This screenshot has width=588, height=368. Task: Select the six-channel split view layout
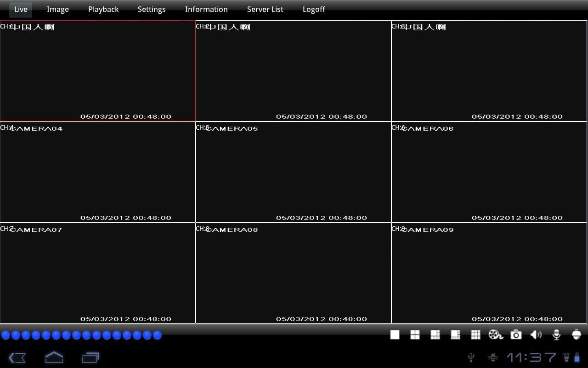pyautogui.click(x=435, y=334)
